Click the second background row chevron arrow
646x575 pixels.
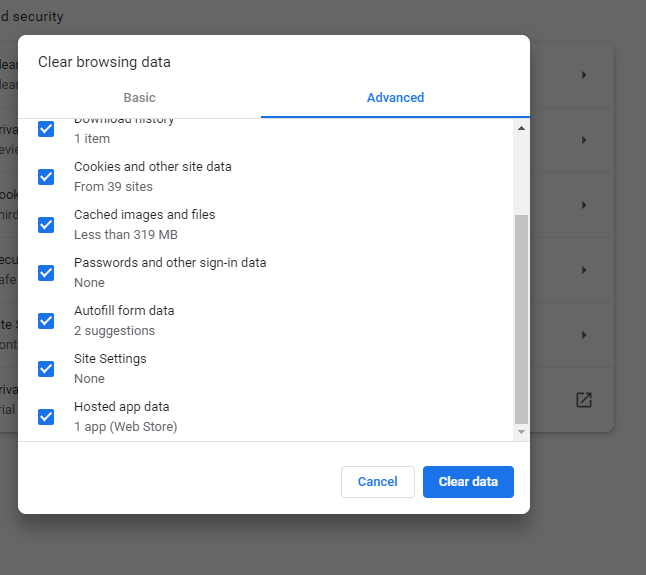click(584, 140)
